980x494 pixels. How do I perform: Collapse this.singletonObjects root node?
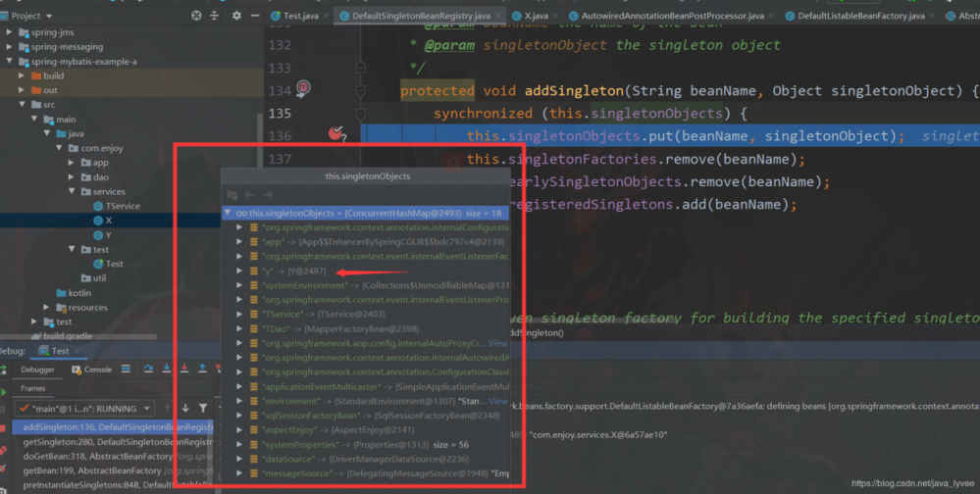228,213
